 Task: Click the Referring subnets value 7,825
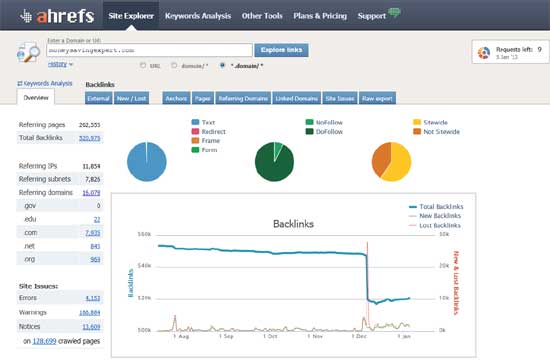(93, 179)
